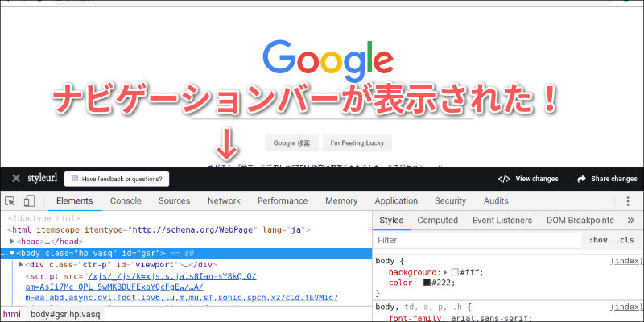Image resolution: width=644 pixels, height=322 pixels.
Task: Expand the background property shorthand arrow
Action: [x=445, y=272]
